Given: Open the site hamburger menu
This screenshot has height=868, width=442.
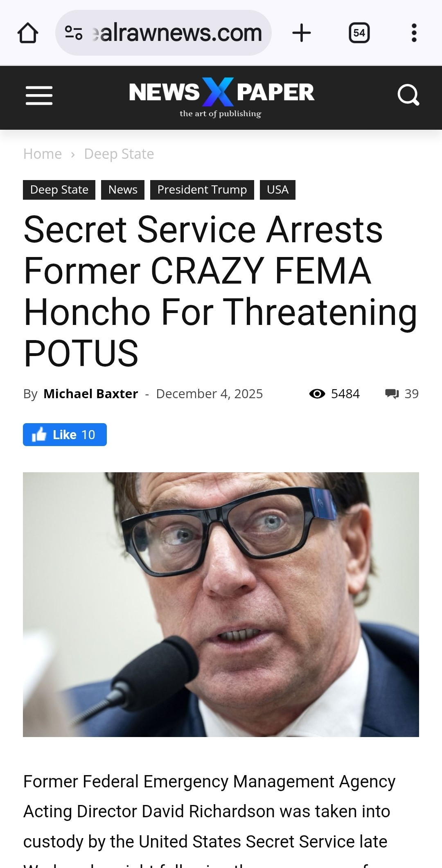Looking at the screenshot, I should click(x=39, y=95).
